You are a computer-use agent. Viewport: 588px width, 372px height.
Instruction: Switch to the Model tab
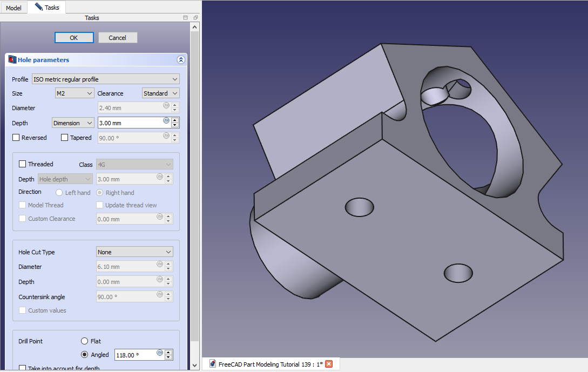click(x=13, y=8)
